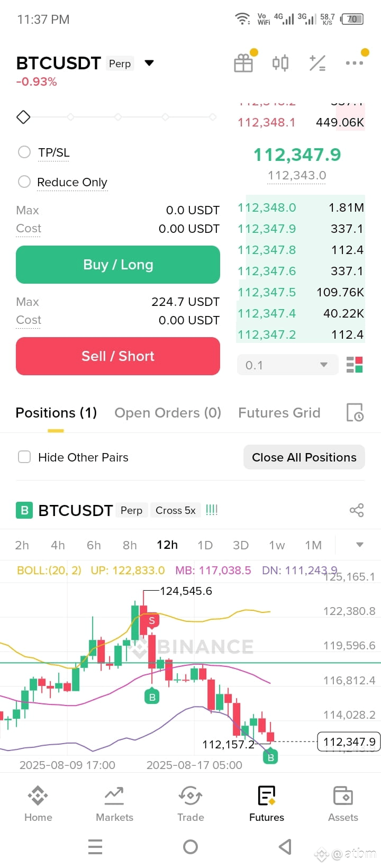
Task: Open the order history icon beside Futures Grid
Action: (x=355, y=412)
